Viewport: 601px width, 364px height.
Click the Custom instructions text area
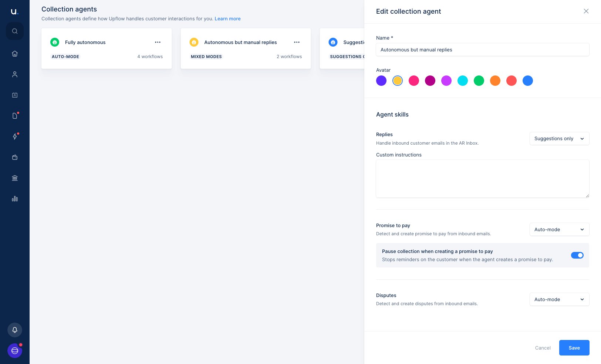point(483,179)
